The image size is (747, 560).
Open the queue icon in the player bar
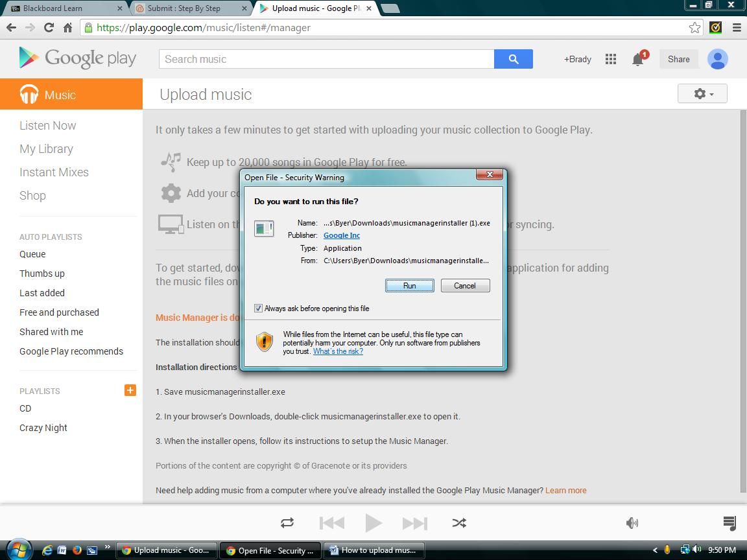pos(729,523)
